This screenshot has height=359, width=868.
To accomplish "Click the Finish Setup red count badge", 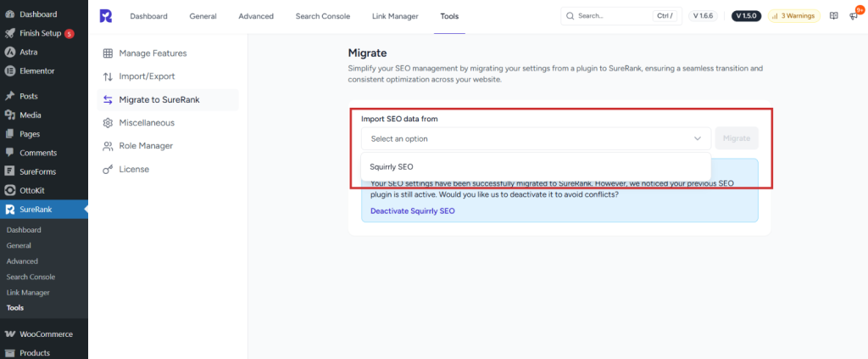I will (69, 34).
